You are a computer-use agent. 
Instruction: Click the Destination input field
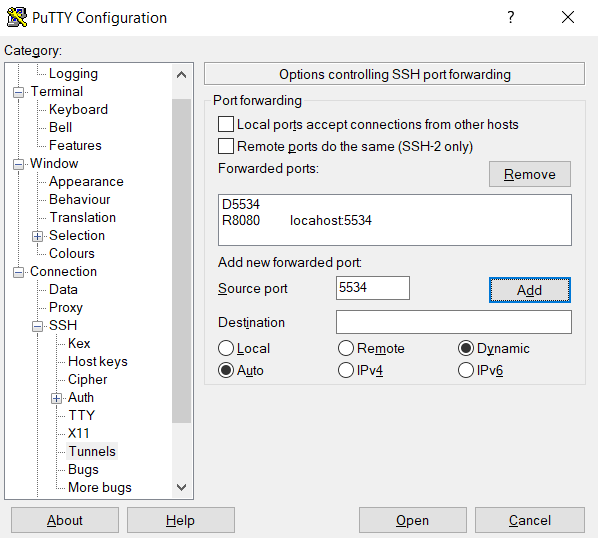click(x=453, y=322)
